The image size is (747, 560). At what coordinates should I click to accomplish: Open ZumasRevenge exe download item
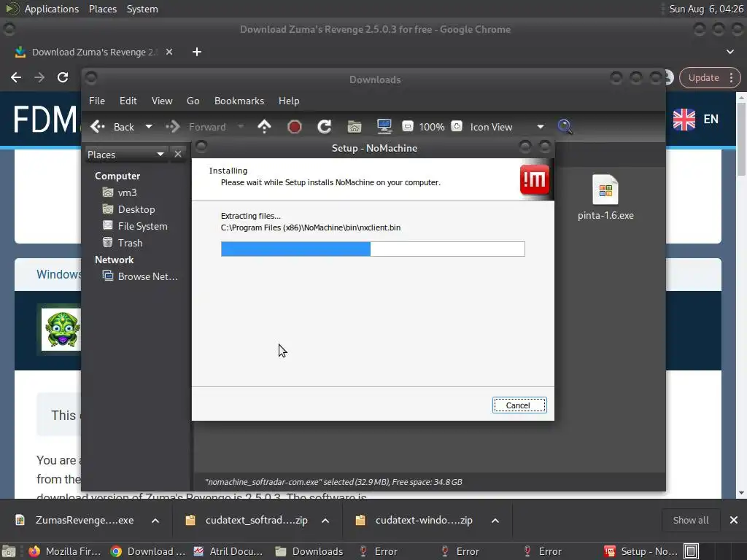click(76, 520)
